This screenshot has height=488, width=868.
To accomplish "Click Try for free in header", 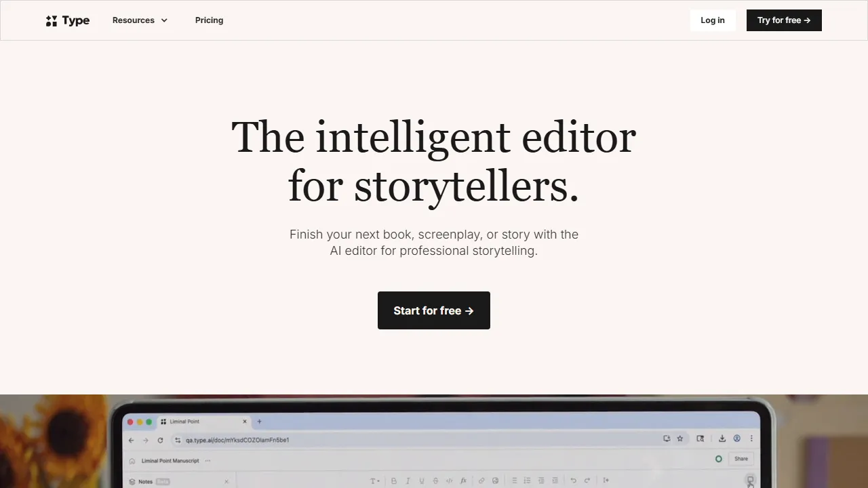I will [784, 20].
